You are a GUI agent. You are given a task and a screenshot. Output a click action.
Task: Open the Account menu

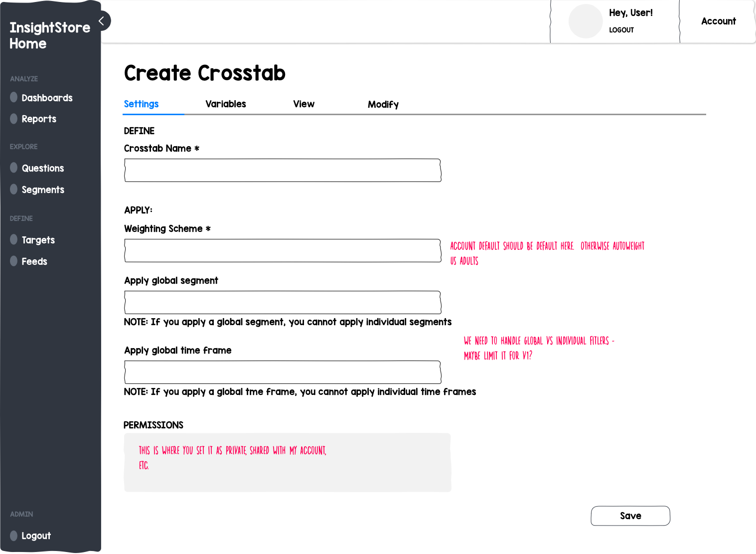(x=718, y=21)
